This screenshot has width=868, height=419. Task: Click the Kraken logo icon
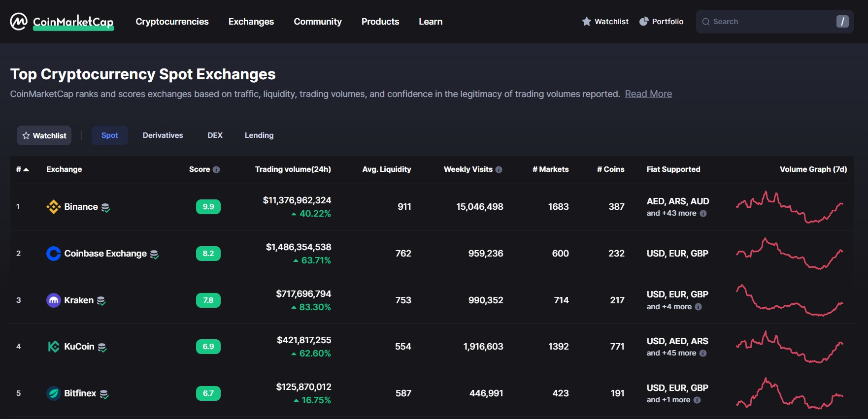point(53,300)
